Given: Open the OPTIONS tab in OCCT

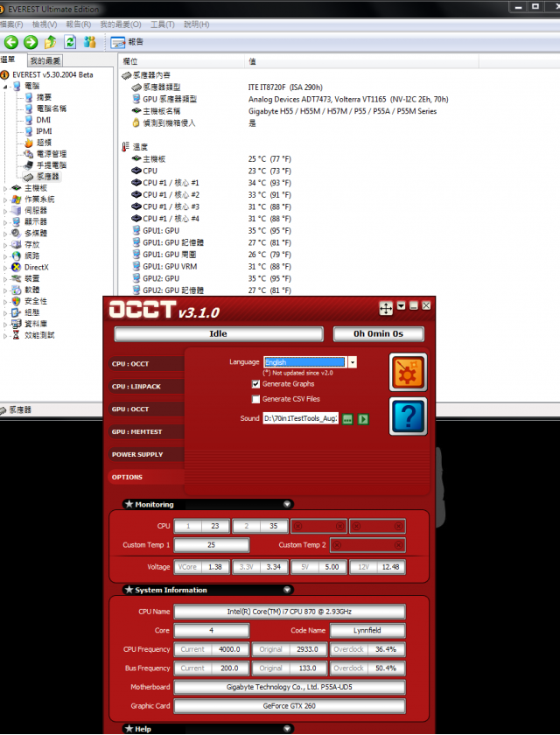Looking at the screenshot, I should (x=147, y=477).
